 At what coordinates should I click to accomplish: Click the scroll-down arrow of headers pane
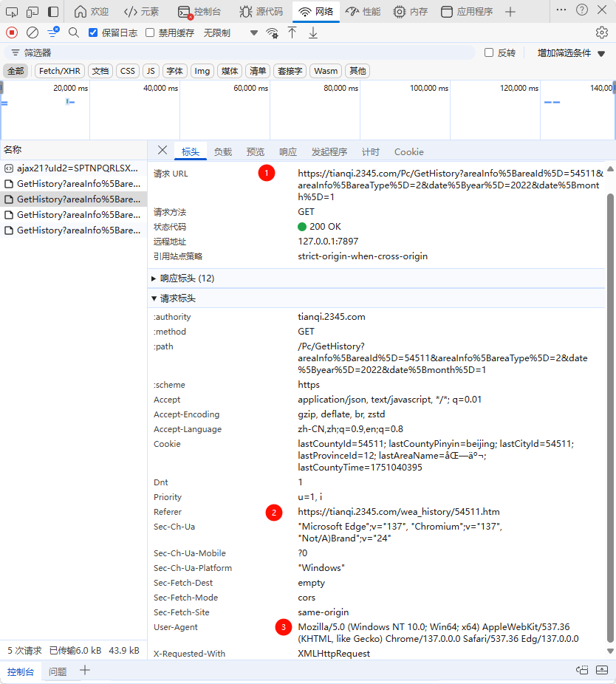click(x=611, y=651)
